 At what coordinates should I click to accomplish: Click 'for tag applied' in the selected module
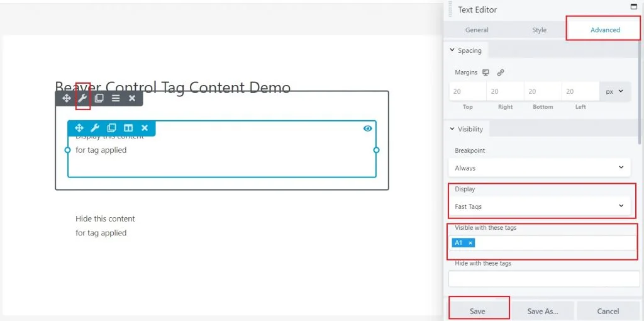(101, 150)
